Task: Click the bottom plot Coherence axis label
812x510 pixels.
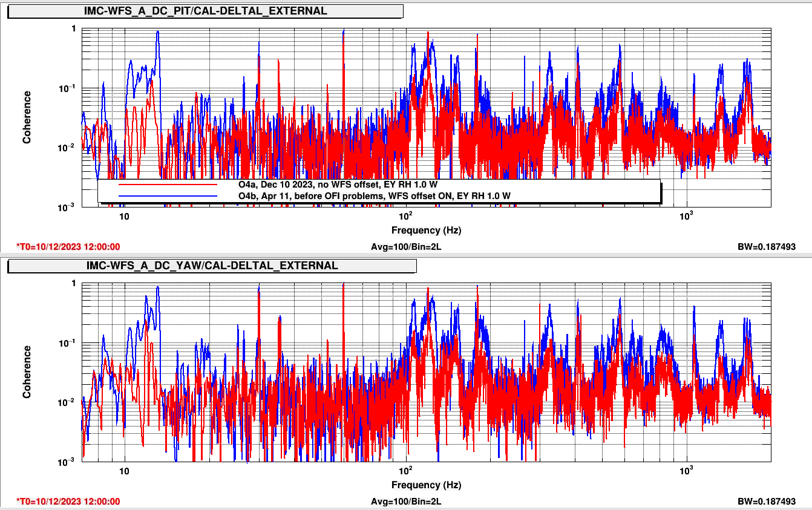Action: (x=27, y=372)
